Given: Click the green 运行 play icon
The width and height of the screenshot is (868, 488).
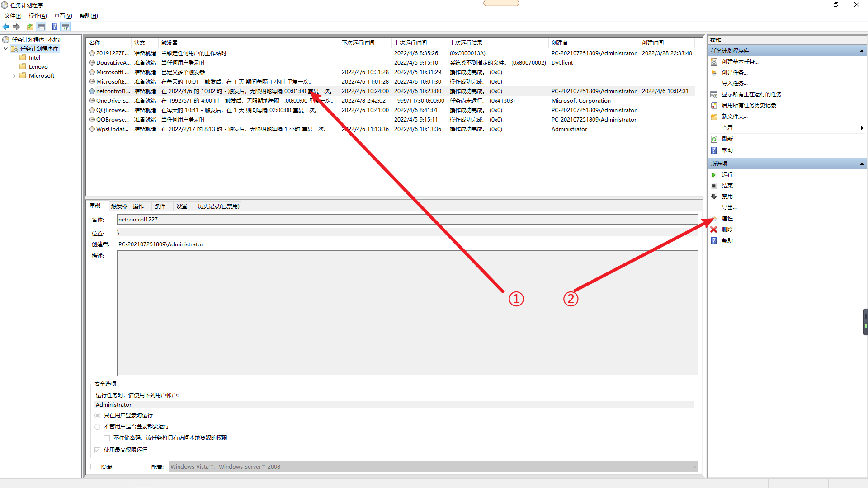Looking at the screenshot, I should 714,175.
